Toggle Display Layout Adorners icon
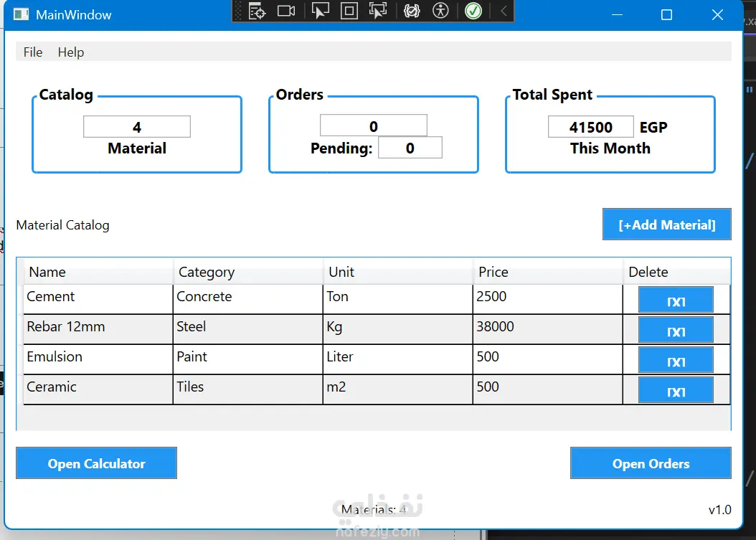The width and height of the screenshot is (756, 540). pos(349,11)
